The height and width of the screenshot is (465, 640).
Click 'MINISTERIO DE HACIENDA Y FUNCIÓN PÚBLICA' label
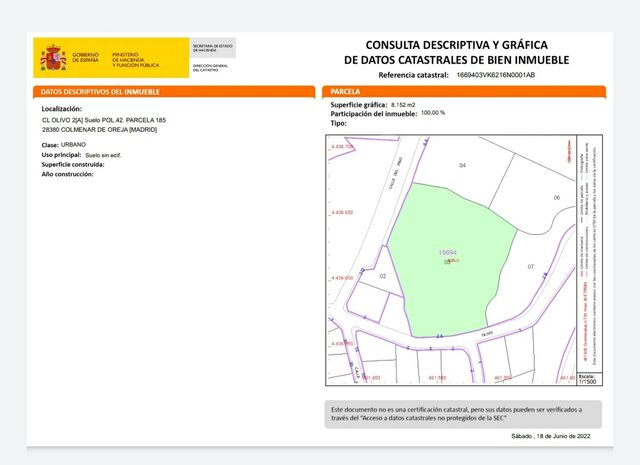click(x=136, y=60)
